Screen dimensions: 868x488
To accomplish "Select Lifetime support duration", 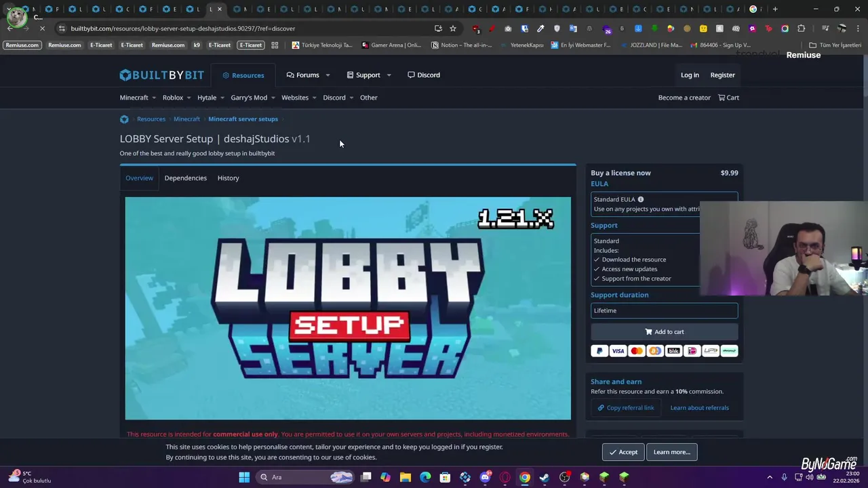I will click(x=664, y=310).
